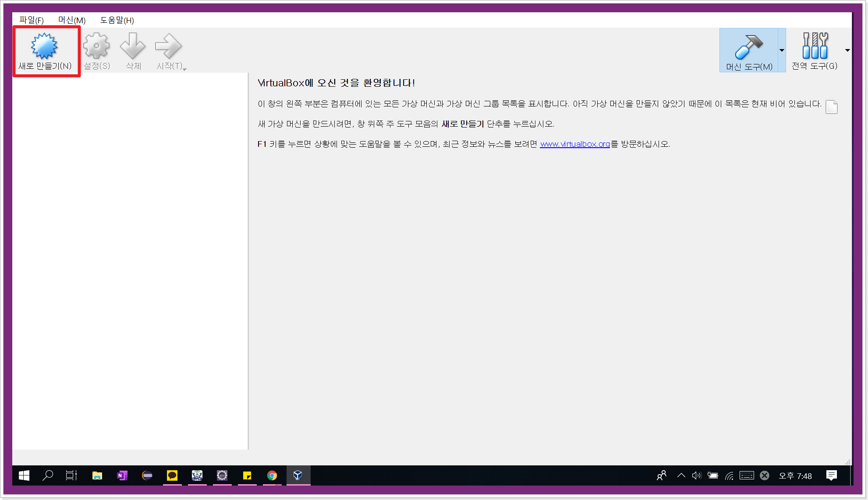Launch File Explorer from the taskbar
The height and width of the screenshot is (500, 868).
point(97,475)
